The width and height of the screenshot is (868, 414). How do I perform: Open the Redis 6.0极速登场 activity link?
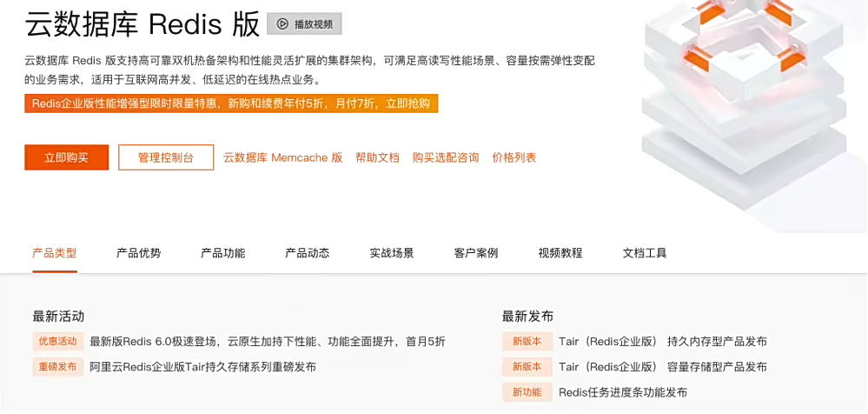268,342
